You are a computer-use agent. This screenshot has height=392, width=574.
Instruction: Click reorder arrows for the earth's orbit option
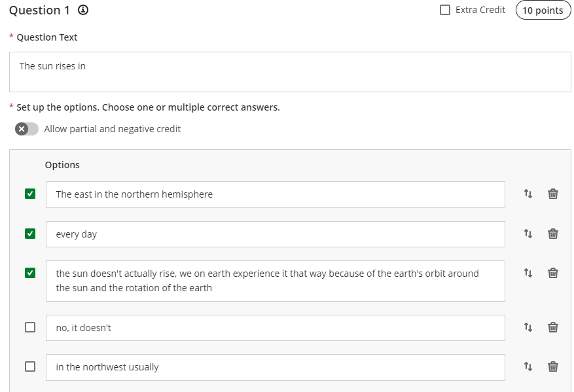(528, 273)
